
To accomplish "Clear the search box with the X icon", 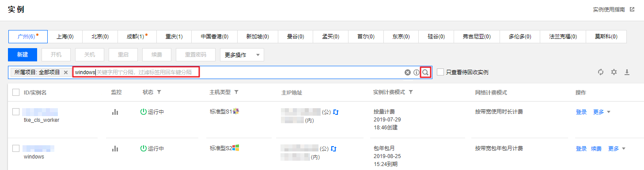I will [408, 72].
